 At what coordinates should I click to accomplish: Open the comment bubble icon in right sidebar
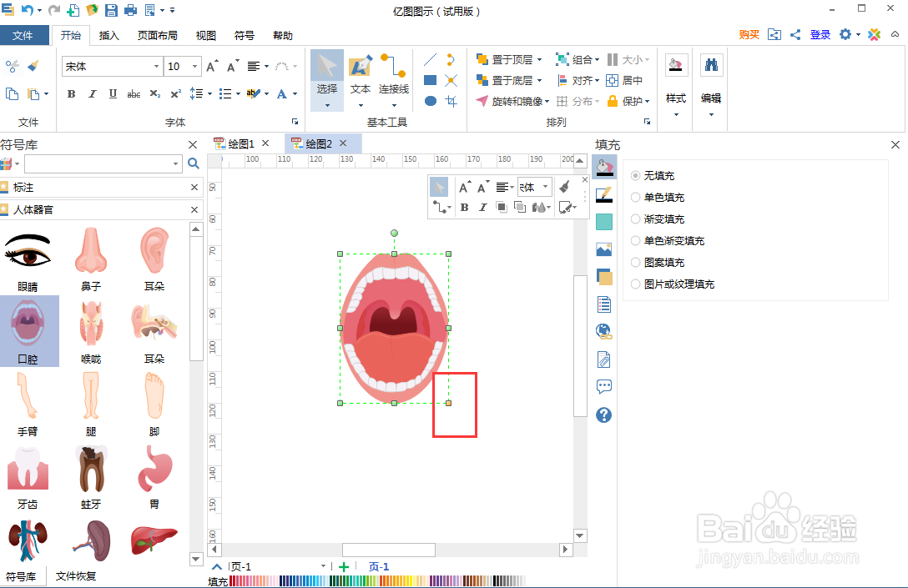[603, 385]
